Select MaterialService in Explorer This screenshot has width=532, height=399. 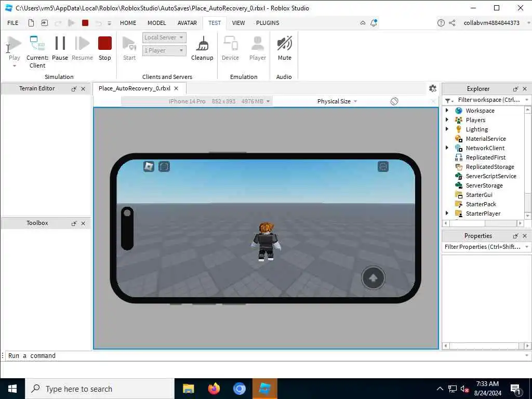point(486,138)
